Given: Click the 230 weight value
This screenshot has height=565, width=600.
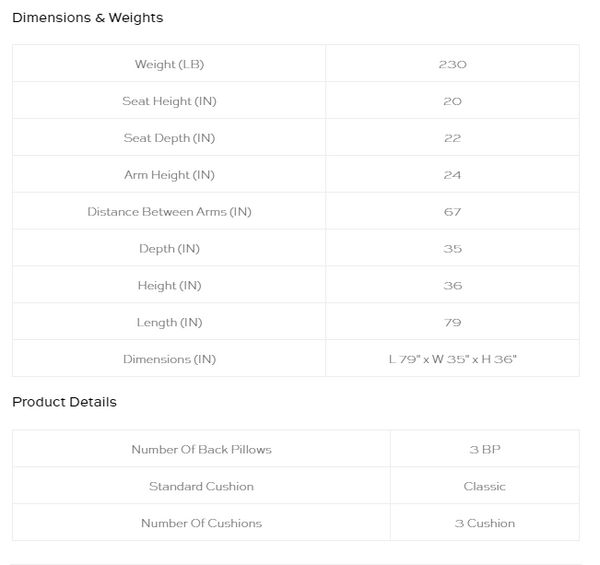Looking at the screenshot, I should click(x=452, y=64).
